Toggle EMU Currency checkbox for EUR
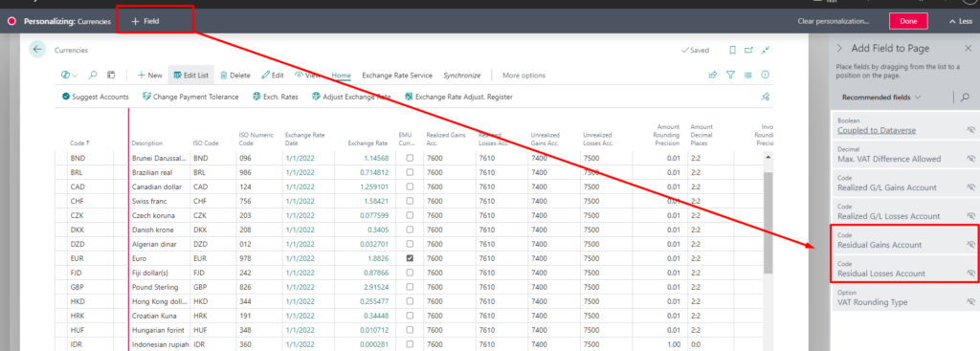The height and width of the screenshot is (351, 980). click(410, 258)
